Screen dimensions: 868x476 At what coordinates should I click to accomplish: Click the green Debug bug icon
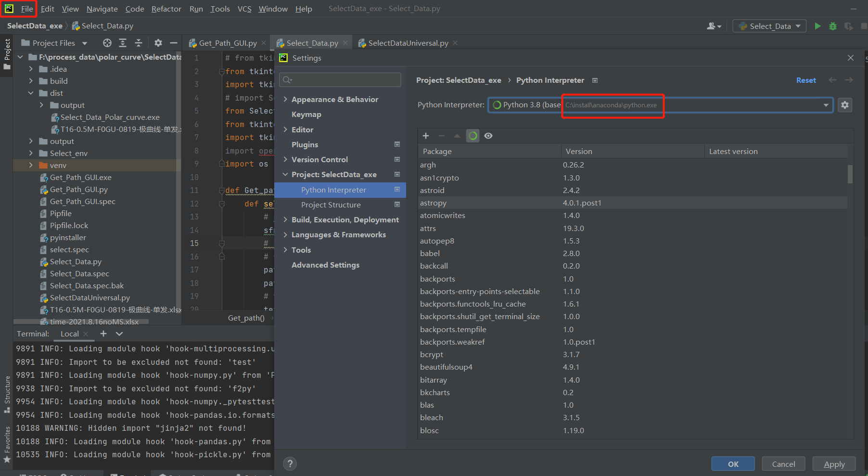pos(833,26)
